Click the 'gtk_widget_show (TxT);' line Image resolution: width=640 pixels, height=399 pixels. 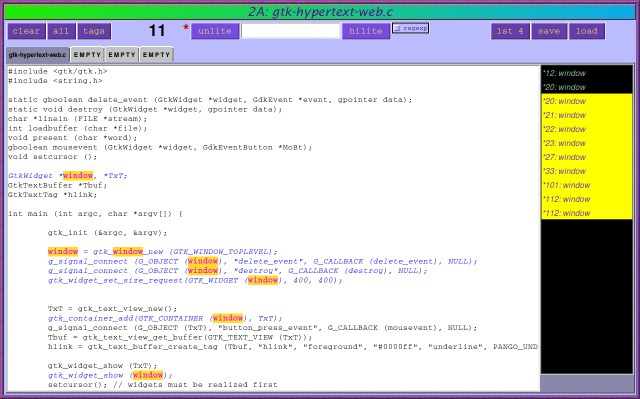pyautogui.click(x=102, y=366)
